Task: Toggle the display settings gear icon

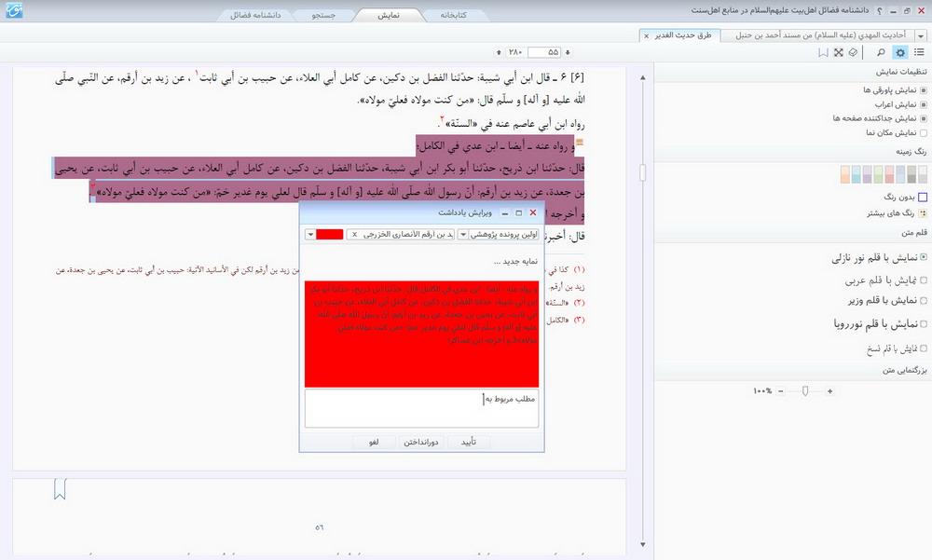Action: point(900,52)
